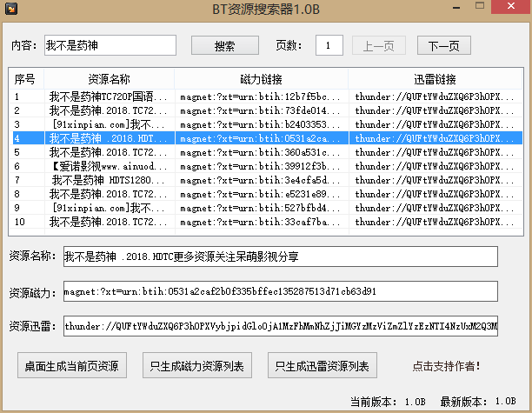The image size is (532, 413).
Task: Click the 序号 column header
Action: click(x=24, y=79)
